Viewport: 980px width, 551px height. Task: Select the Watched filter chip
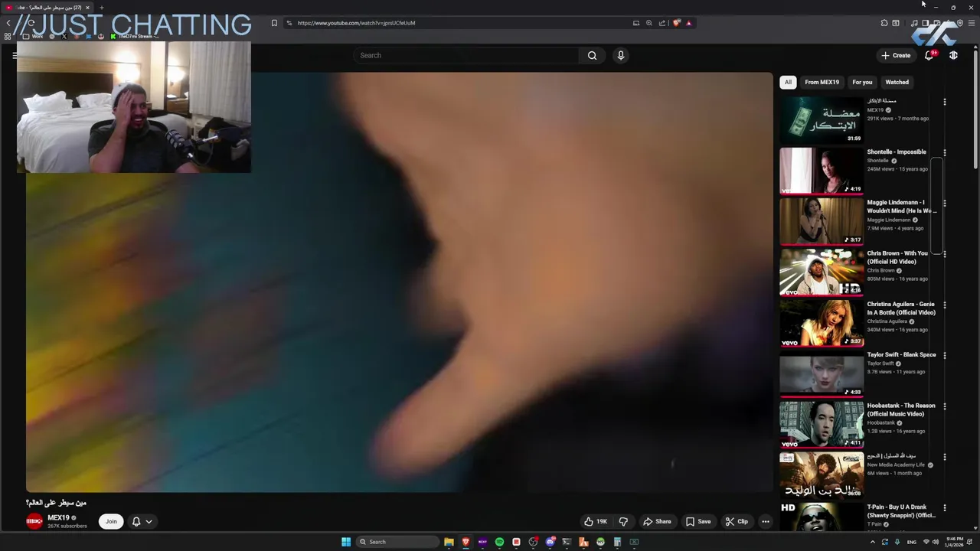[x=897, y=82]
